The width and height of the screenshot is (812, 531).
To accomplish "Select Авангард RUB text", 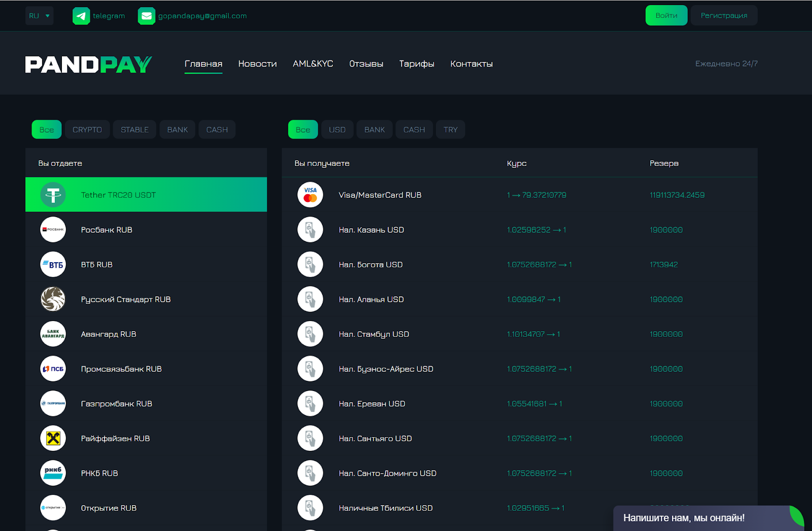I will pyautogui.click(x=109, y=334).
